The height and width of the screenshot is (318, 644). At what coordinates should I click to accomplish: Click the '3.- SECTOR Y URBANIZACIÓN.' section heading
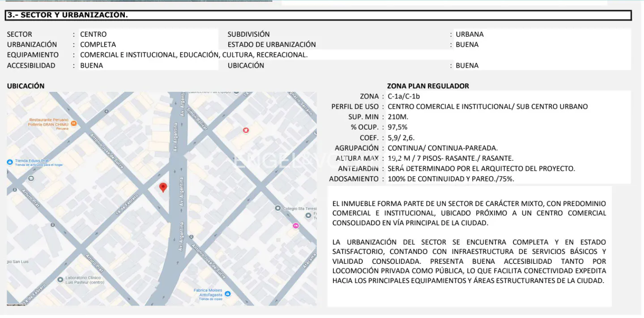tap(68, 15)
